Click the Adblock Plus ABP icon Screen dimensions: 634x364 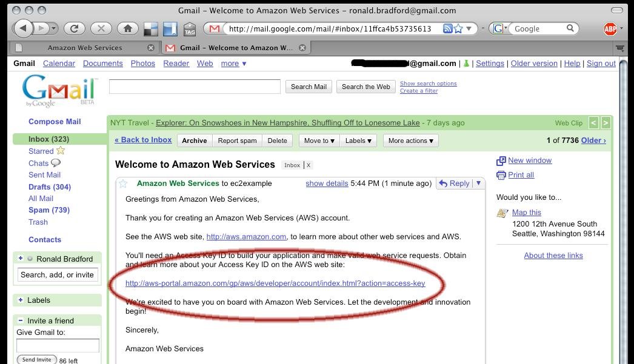610,28
